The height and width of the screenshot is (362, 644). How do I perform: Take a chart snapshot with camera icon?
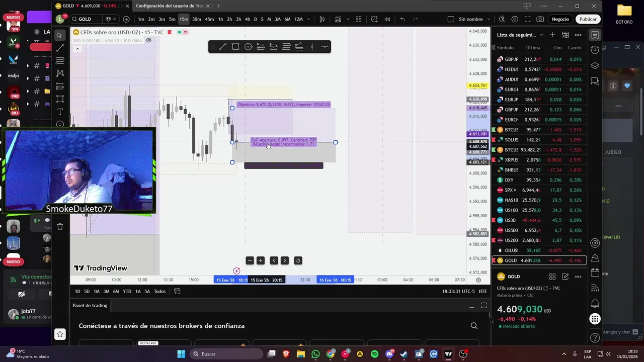tap(540, 19)
